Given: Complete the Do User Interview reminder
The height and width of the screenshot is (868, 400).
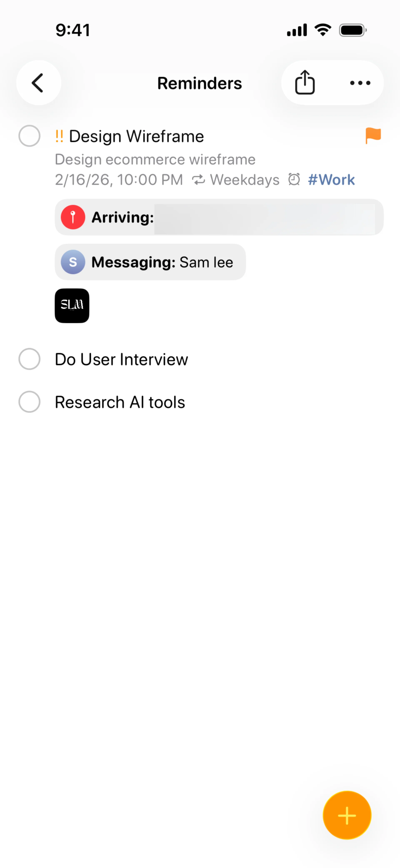Looking at the screenshot, I should 29,359.
